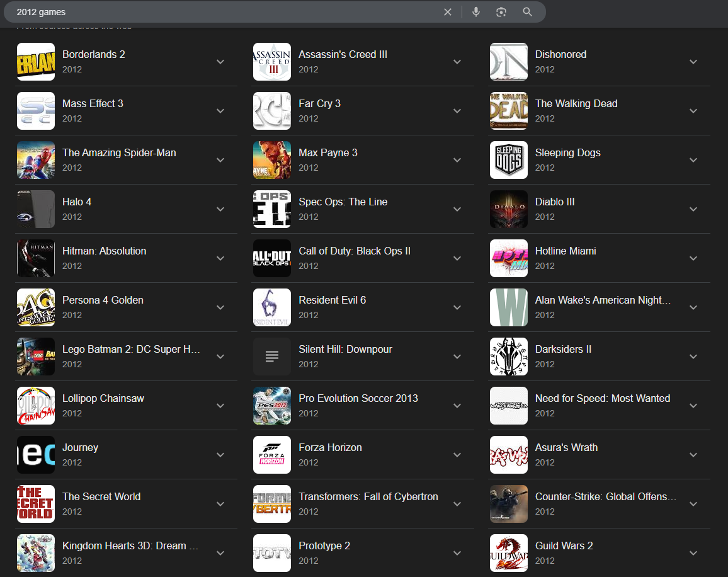Open the Max Payne 3 title

coord(327,153)
